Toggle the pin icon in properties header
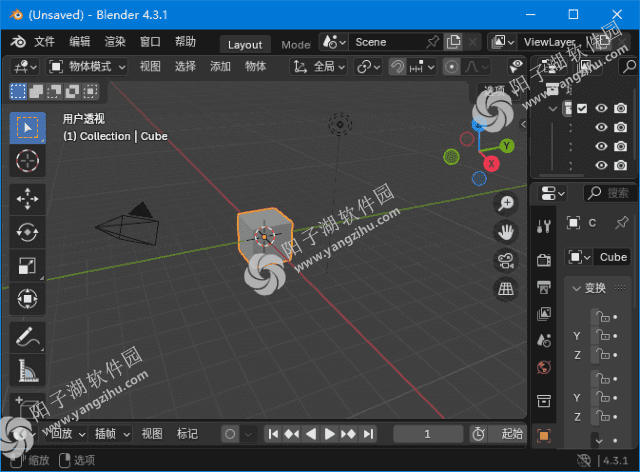 tap(622, 223)
